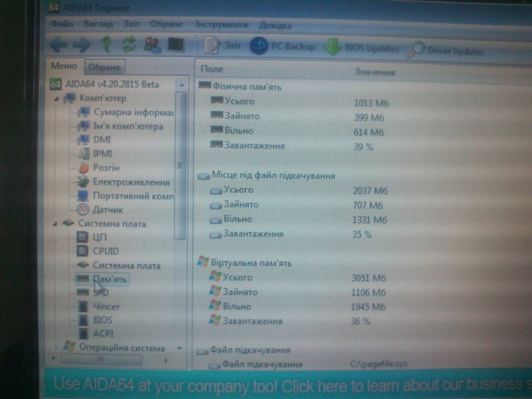Open the Звіт report toolbar button
The image size is (532, 399).
tap(225, 47)
